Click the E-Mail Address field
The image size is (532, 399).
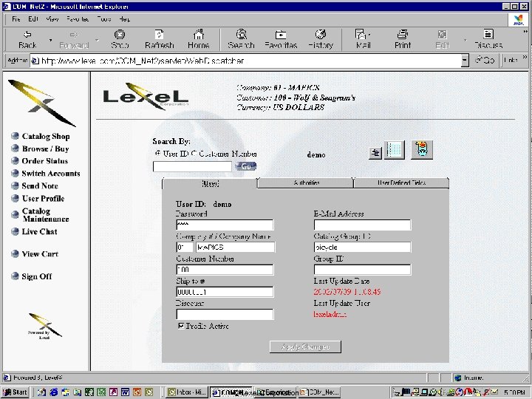point(362,225)
